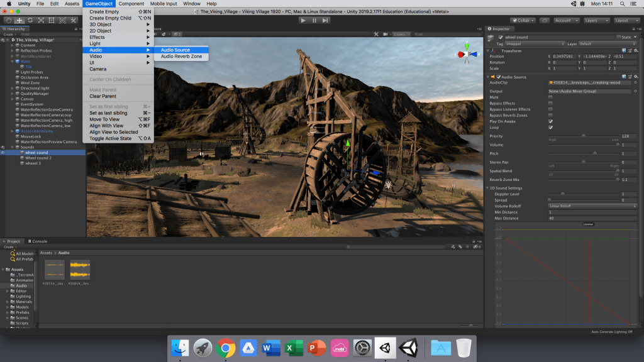This screenshot has height=362, width=644.
Task: Select the Rotate tool in the toolbar
Action: click(x=30, y=20)
